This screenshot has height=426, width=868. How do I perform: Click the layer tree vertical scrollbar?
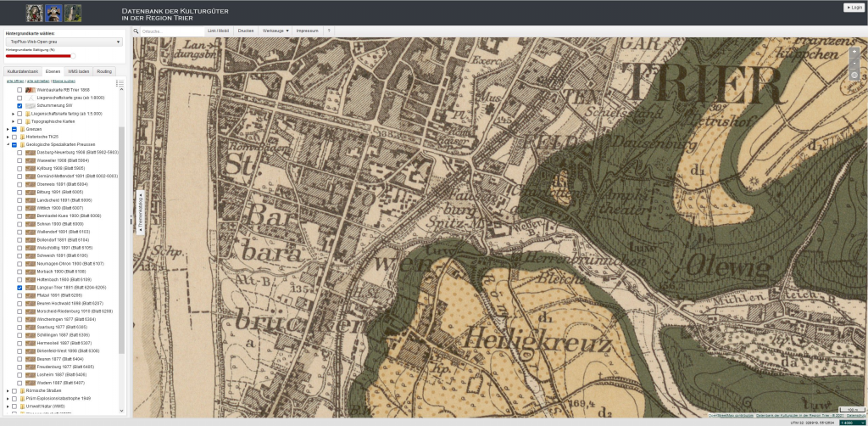(122, 239)
